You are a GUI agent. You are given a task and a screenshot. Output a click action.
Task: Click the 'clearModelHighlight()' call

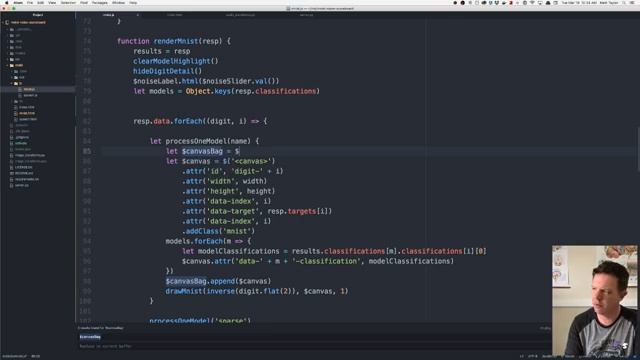(x=176, y=61)
